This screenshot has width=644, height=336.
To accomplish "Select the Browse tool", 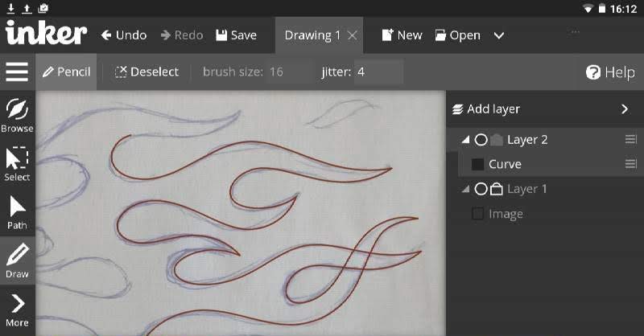I will [17, 115].
